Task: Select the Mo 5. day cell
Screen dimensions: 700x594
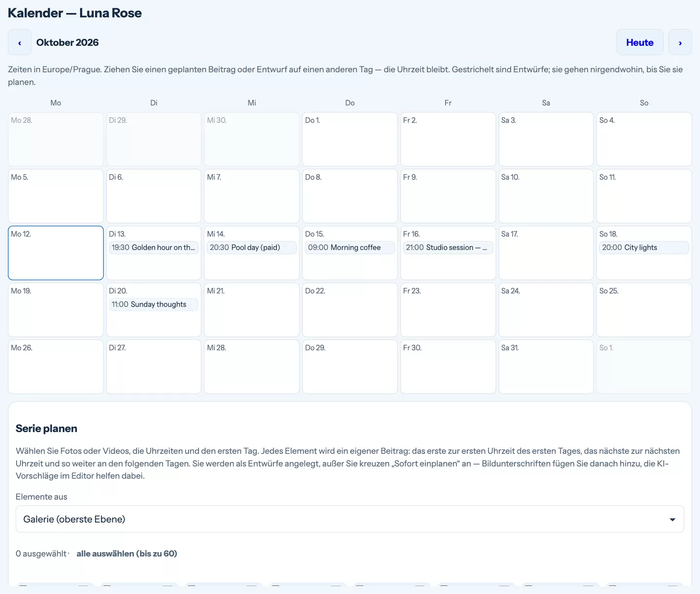Action: 56,196
